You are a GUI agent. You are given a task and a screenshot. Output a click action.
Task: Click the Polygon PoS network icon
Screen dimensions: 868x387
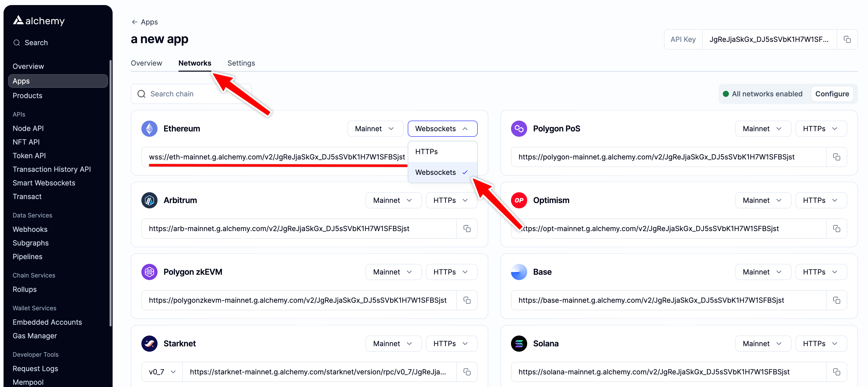pos(519,128)
